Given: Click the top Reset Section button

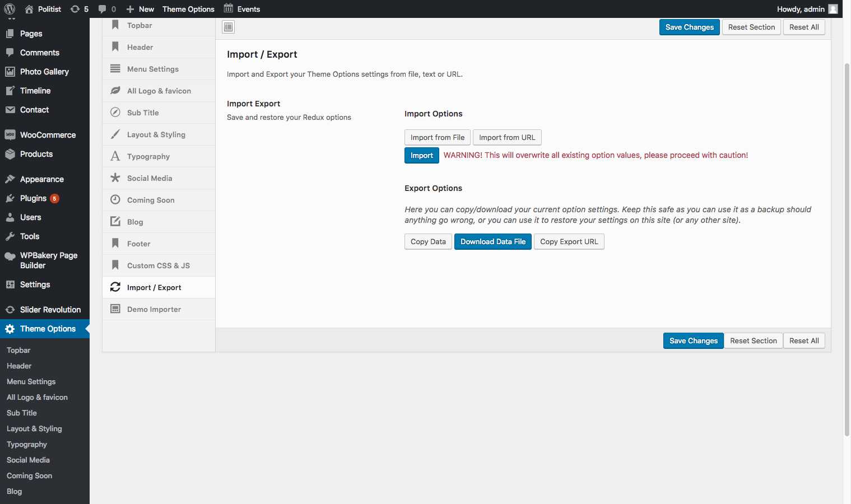Looking at the screenshot, I should click(x=751, y=27).
